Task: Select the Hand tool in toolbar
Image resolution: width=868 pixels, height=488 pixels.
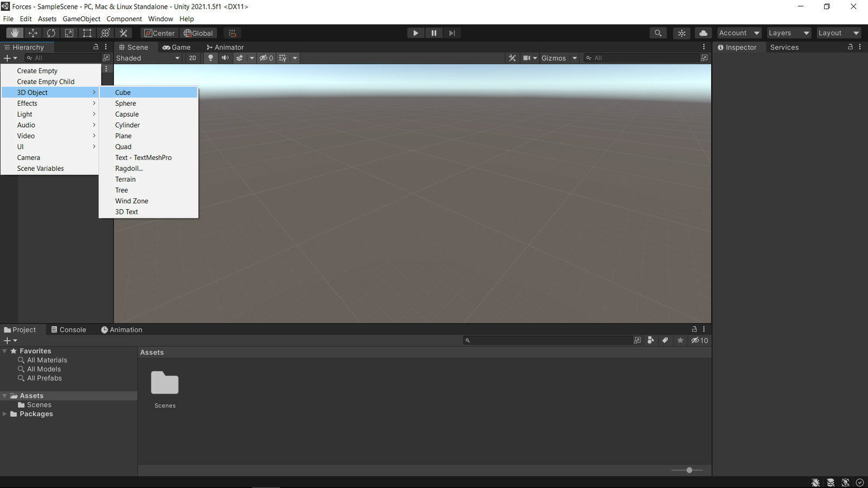Action: pyautogui.click(x=15, y=33)
